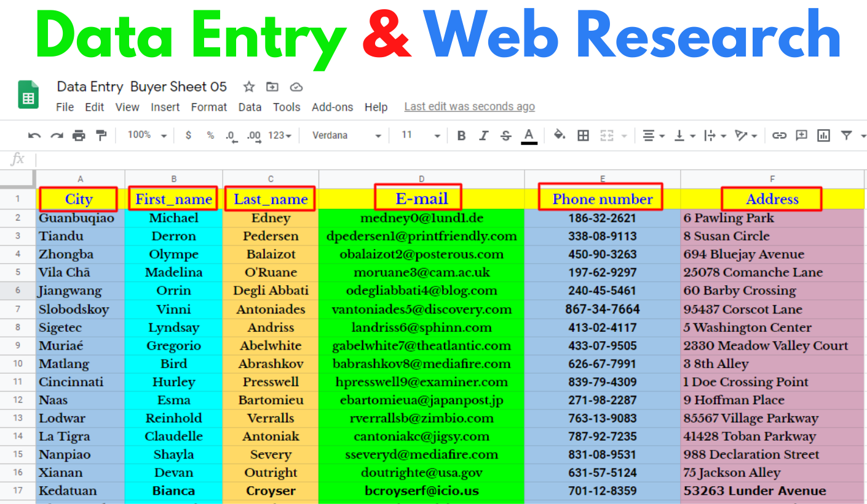
Task: Toggle italic formatting
Action: click(x=483, y=135)
